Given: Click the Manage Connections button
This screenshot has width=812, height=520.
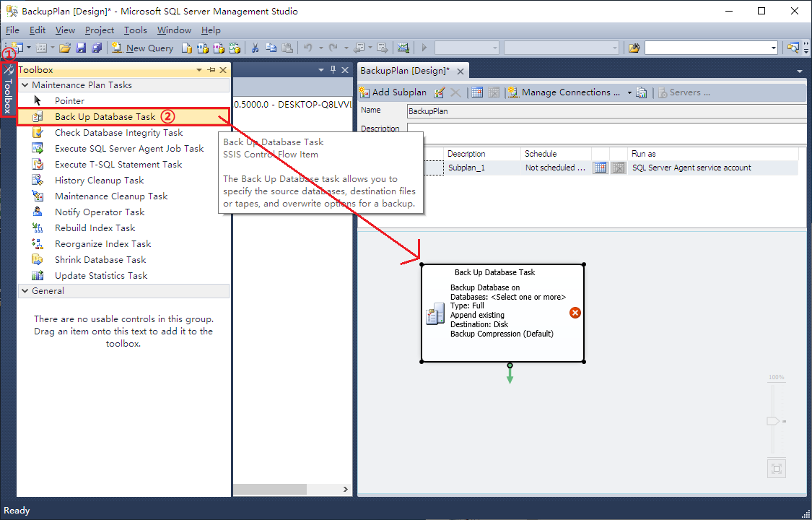Looking at the screenshot, I should point(564,92).
